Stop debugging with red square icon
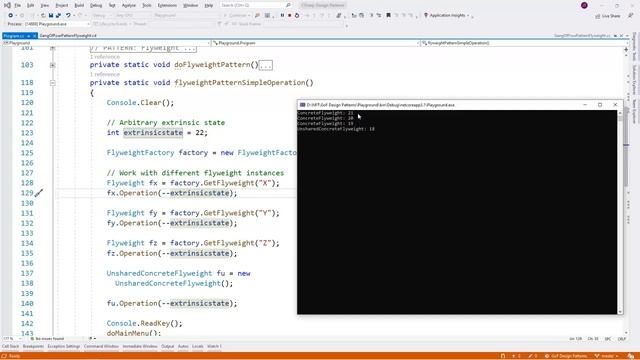Screen dimensions: 640x360 coord(289,16)
